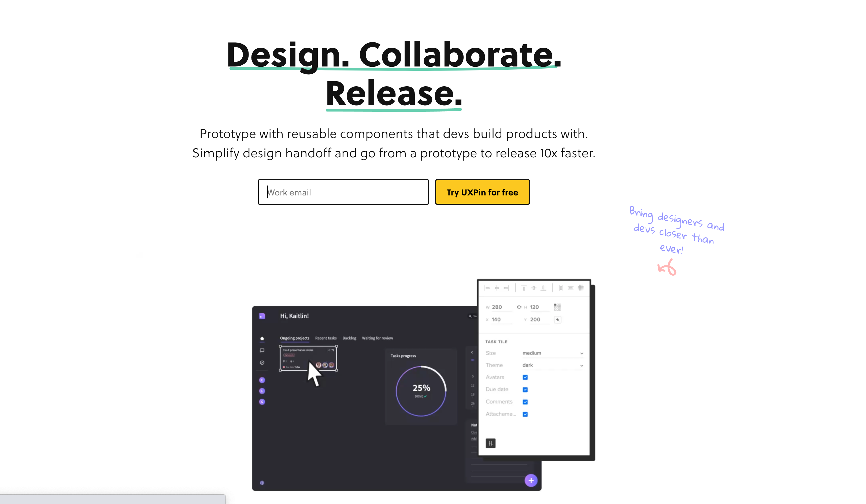866x504 pixels.
Task: Distribute vertically icon in properties toolbar
Action: click(571, 288)
